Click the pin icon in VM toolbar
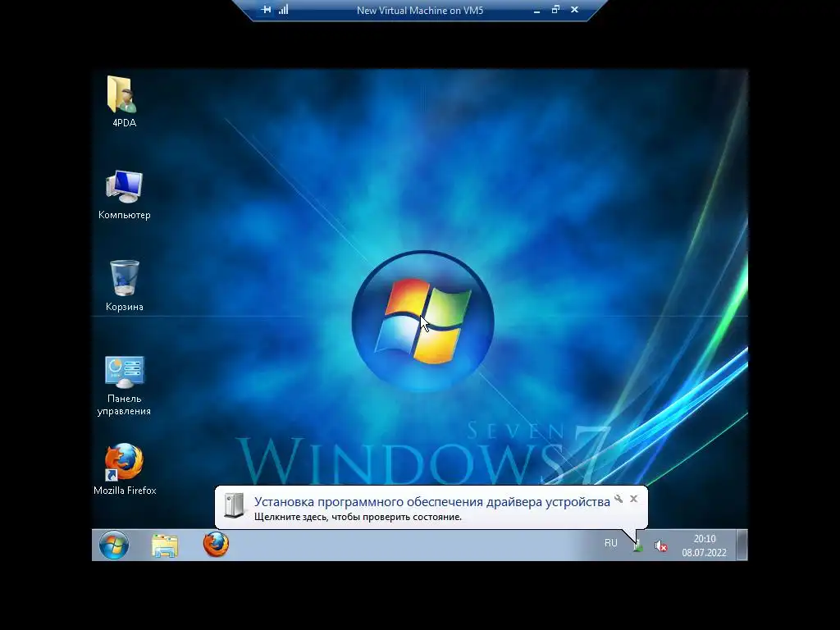The height and width of the screenshot is (630, 840). click(267, 10)
